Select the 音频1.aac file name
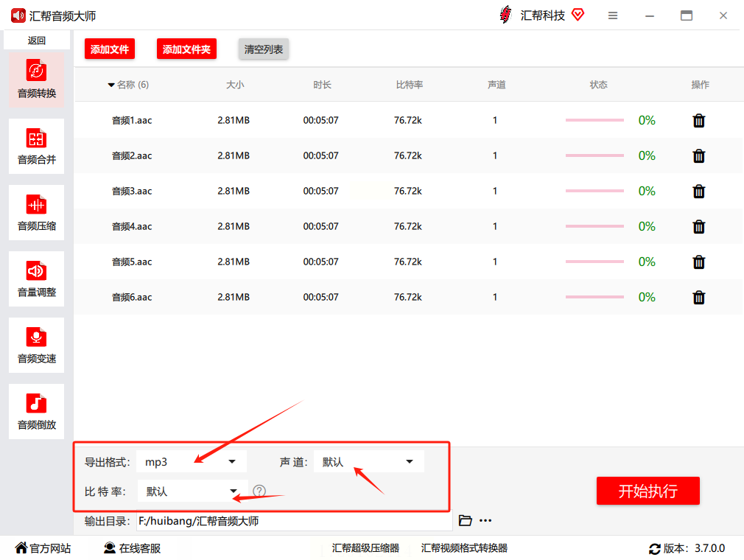744x560 pixels. click(x=132, y=121)
